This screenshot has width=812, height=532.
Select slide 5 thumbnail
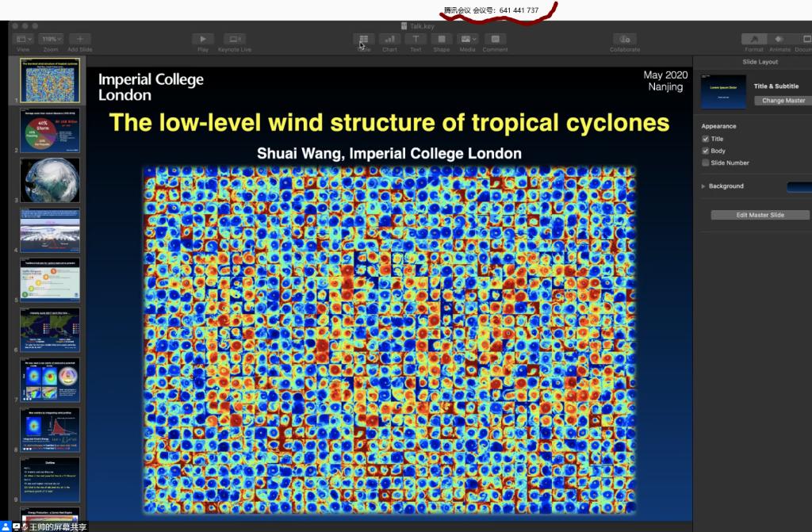point(50,280)
